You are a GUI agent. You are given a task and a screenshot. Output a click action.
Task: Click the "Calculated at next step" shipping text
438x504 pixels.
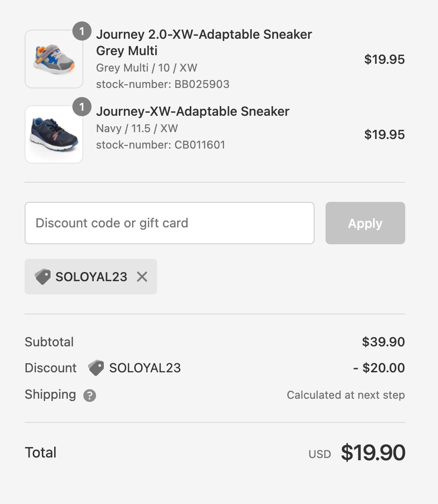(x=346, y=395)
